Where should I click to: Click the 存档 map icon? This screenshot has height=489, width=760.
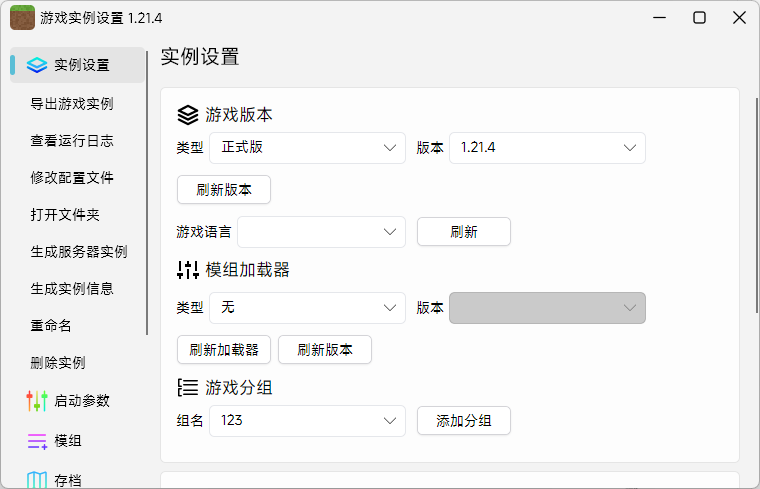37,480
